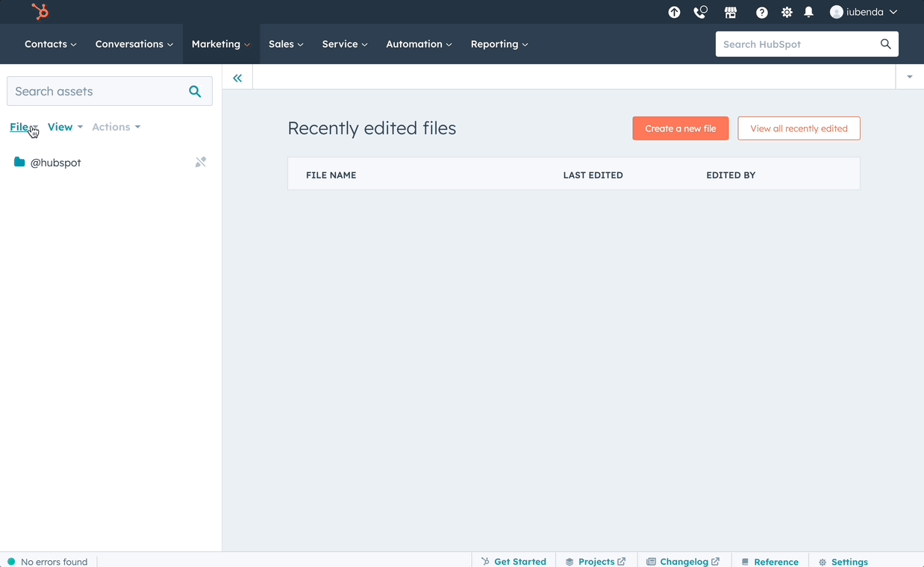Click the Create a new file button

tap(680, 128)
